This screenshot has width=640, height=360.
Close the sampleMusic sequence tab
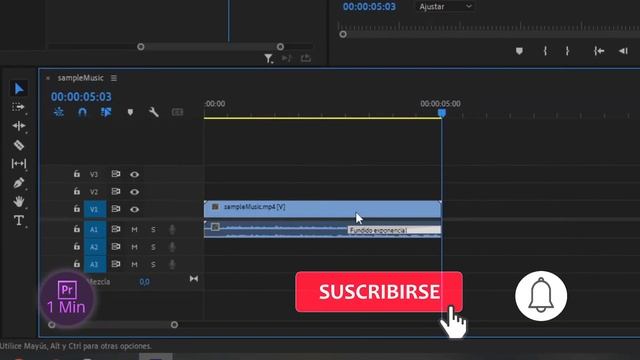(48, 78)
